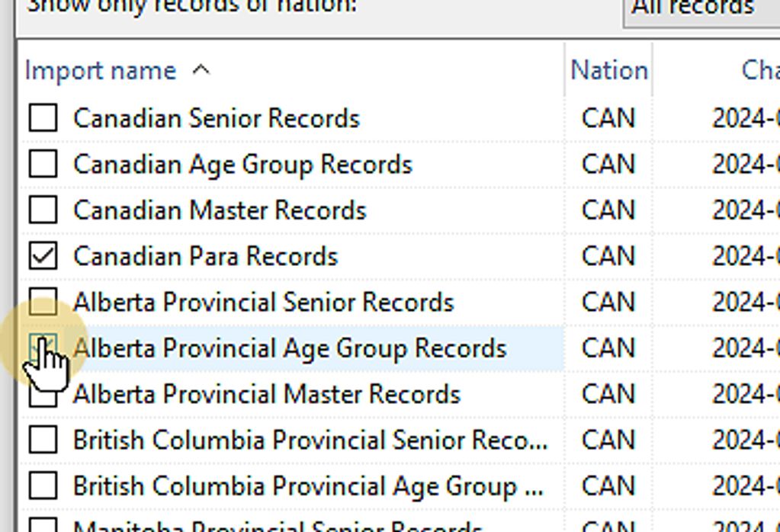Sort list by the Import name column header
Image resolution: width=780 pixels, height=532 pixels.
click(x=101, y=71)
